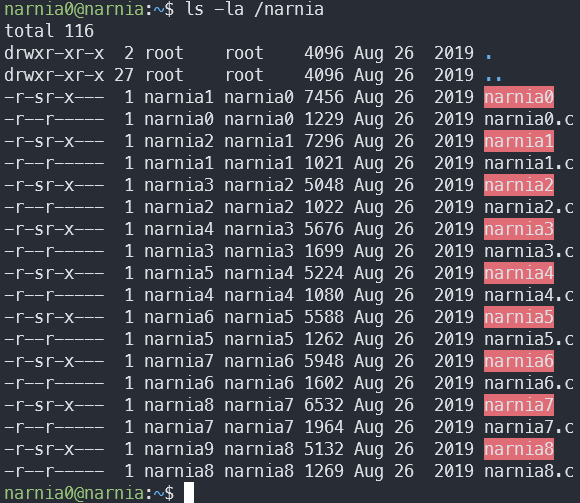Click the narnia4.c source file name
The width and height of the screenshot is (580, 503).
(529, 295)
